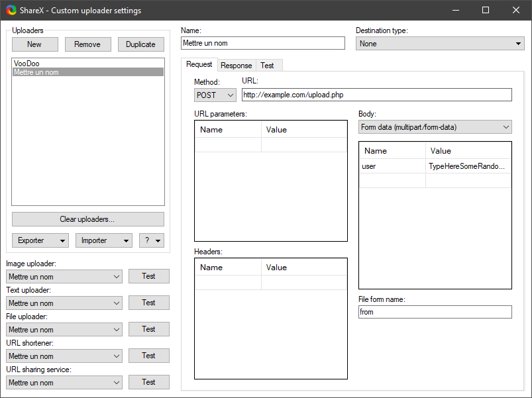
Task: Close the Custom uploader settings window
Action: (515, 10)
